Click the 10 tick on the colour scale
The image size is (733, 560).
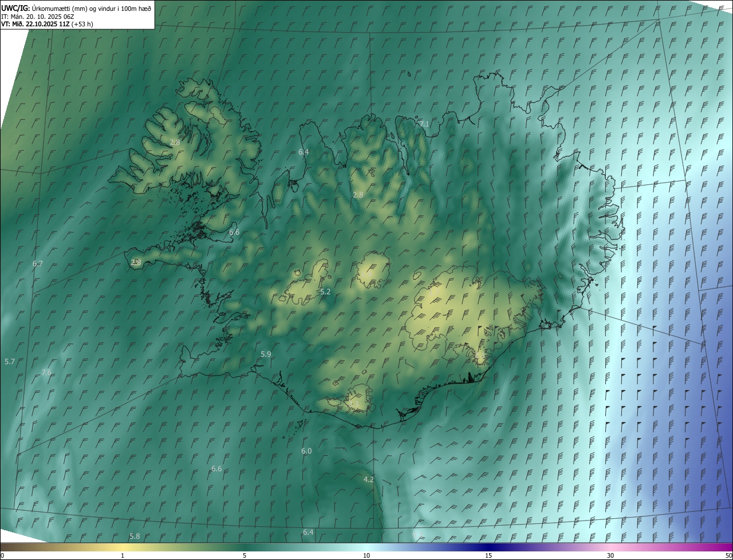tap(366, 555)
